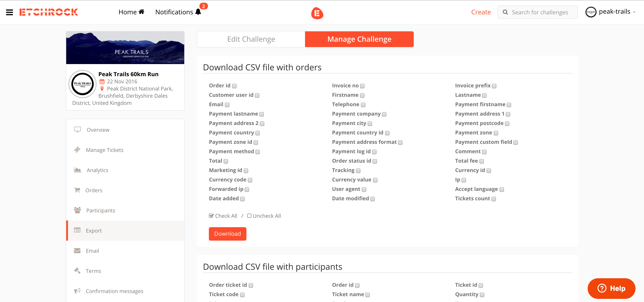Click the Uncheck All link
644x302 pixels.
264,216
